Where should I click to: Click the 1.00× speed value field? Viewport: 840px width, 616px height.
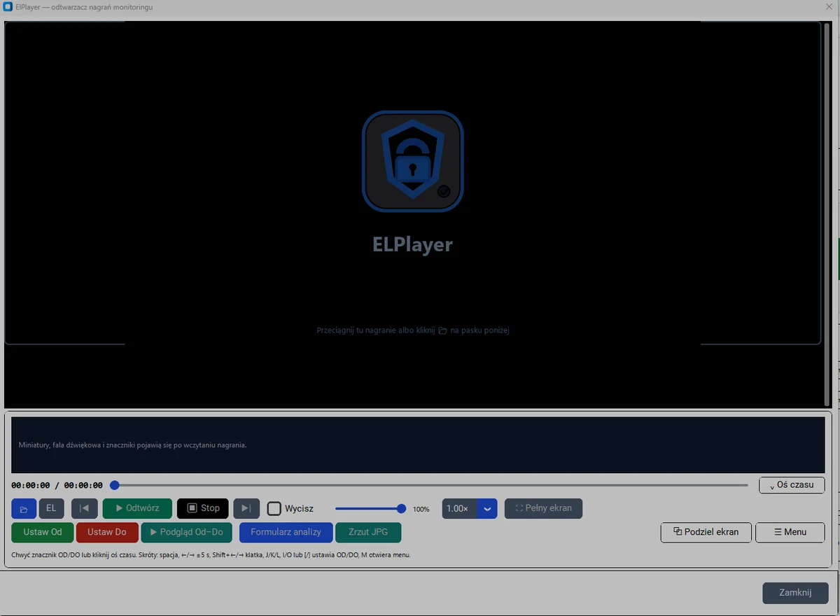click(460, 509)
